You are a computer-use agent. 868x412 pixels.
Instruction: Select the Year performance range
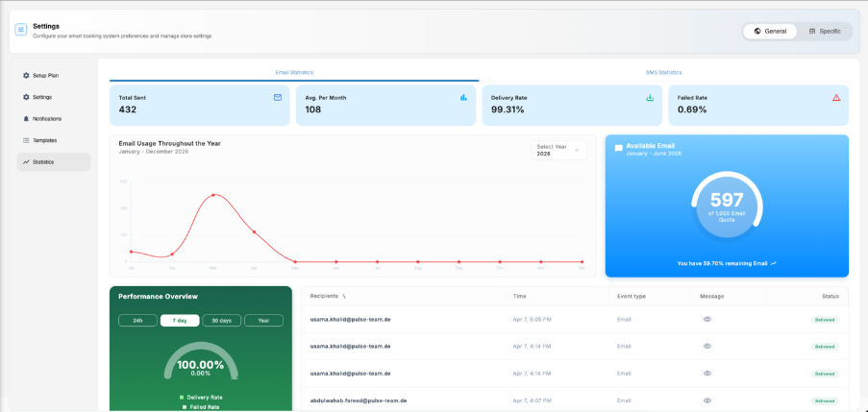pyautogui.click(x=263, y=321)
